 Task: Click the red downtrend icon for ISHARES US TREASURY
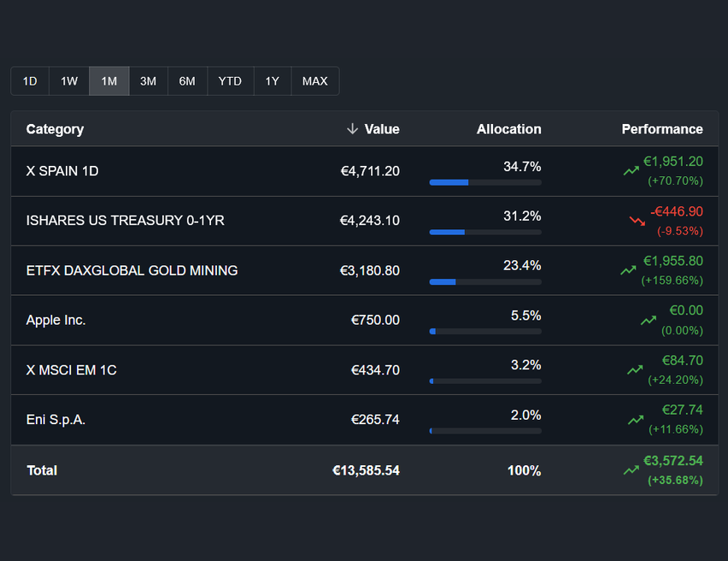[x=636, y=221]
